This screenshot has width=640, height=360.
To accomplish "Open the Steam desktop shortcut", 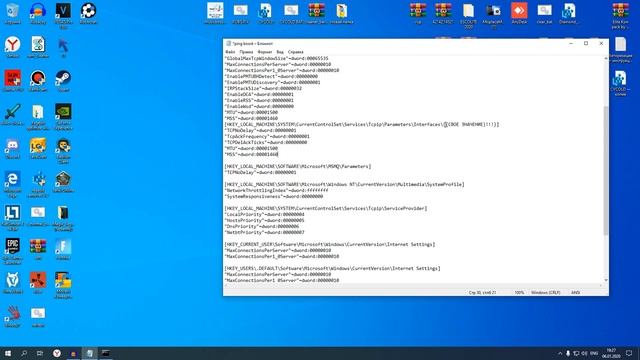I will (x=63, y=79).
